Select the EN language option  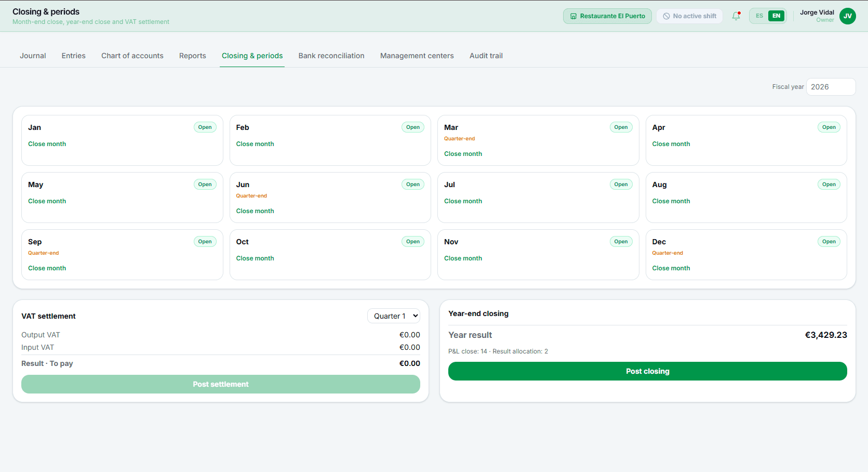[776, 16]
